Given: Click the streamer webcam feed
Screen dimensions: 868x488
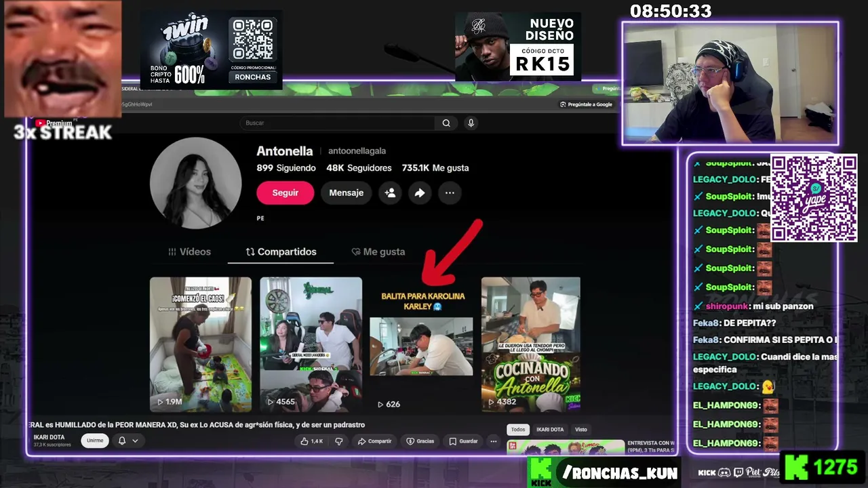Looking at the screenshot, I should pos(730,83).
